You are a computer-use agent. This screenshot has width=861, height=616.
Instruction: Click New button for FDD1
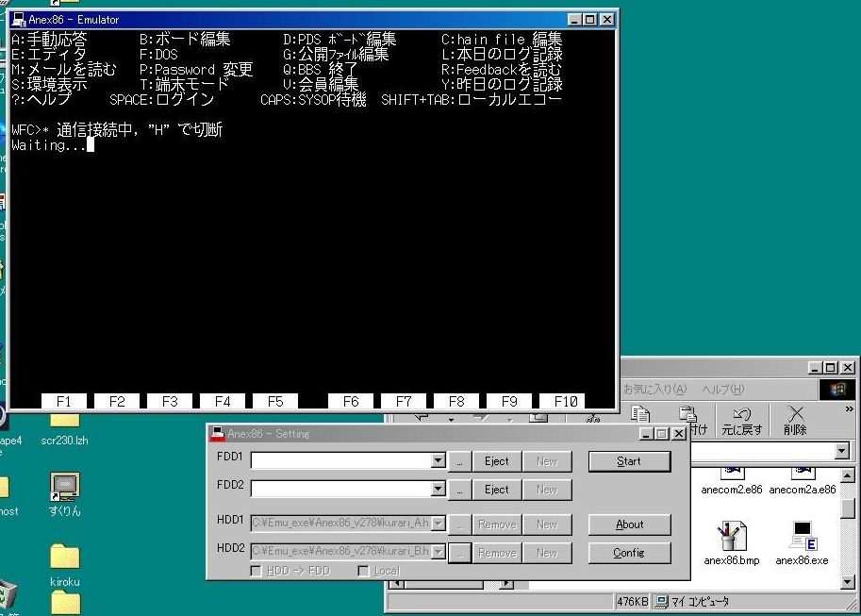pyautogui.click(x=547, y=461)
